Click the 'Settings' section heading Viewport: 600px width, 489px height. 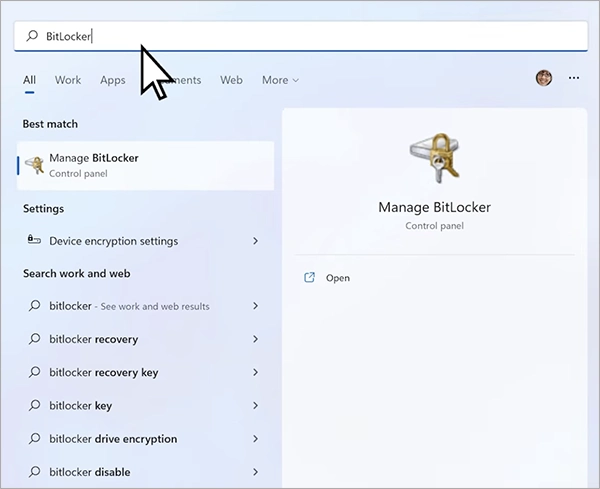[43, 209]
